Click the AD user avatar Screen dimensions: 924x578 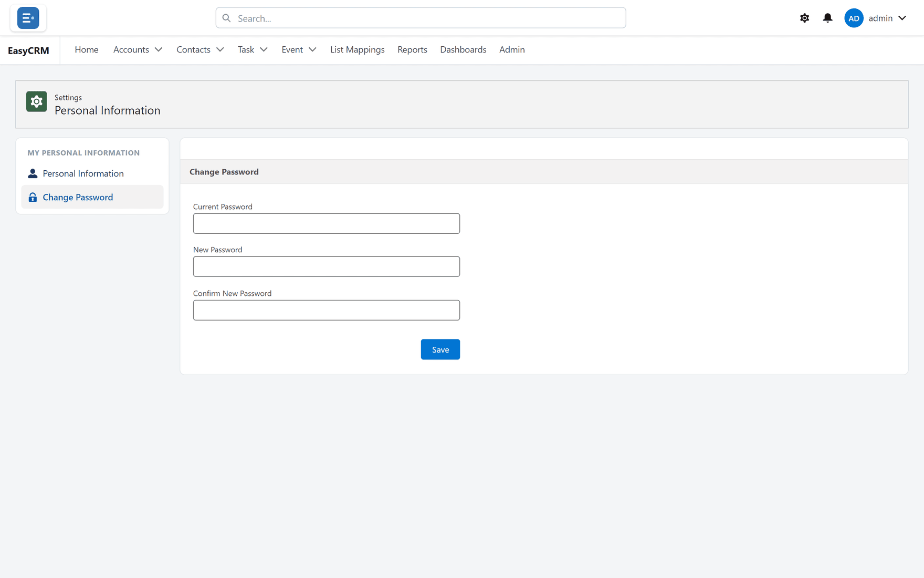point(854,18)
